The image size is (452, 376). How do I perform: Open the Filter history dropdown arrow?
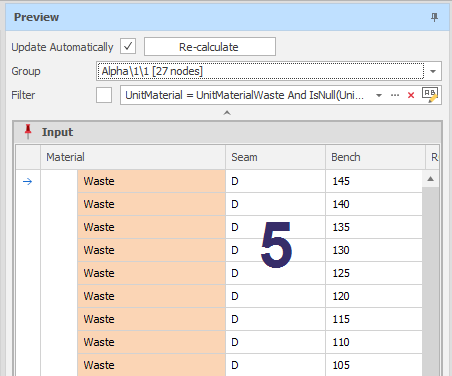coord(379,95)
